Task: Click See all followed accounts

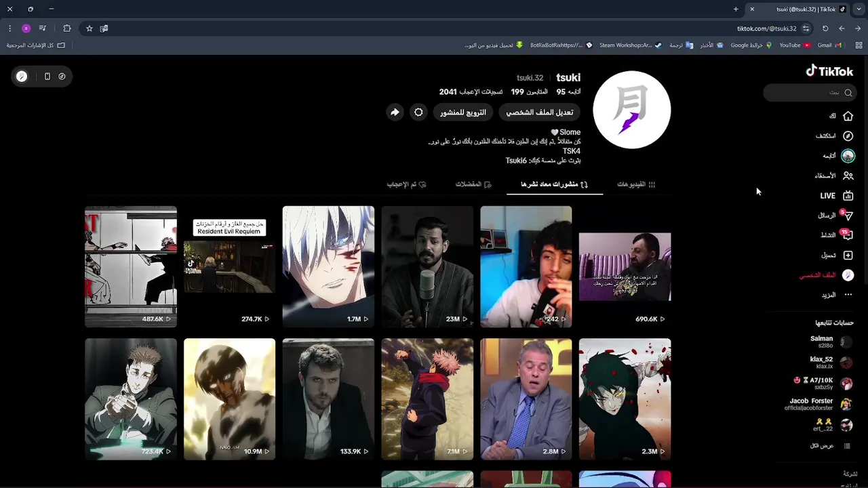Action: click(831, 446)
